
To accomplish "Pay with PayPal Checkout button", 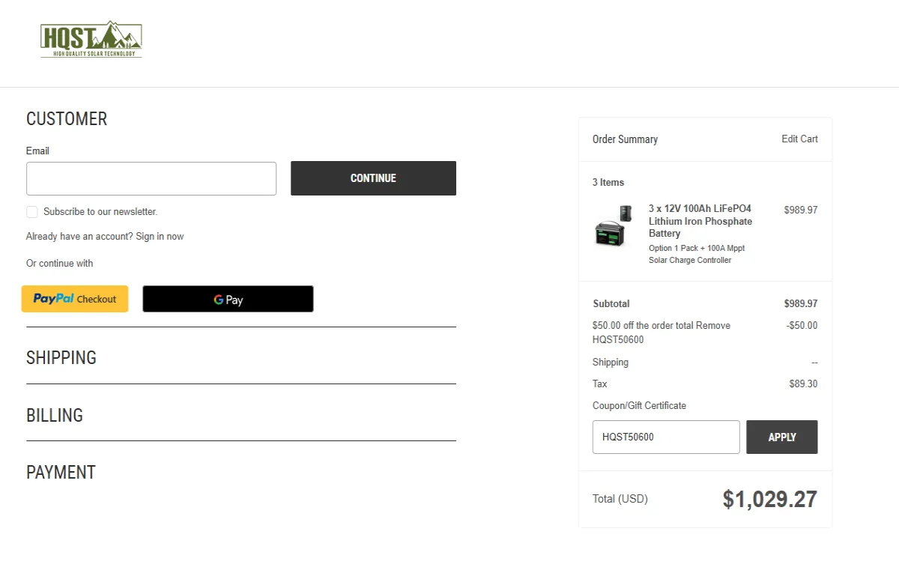I will click(75, 299).
